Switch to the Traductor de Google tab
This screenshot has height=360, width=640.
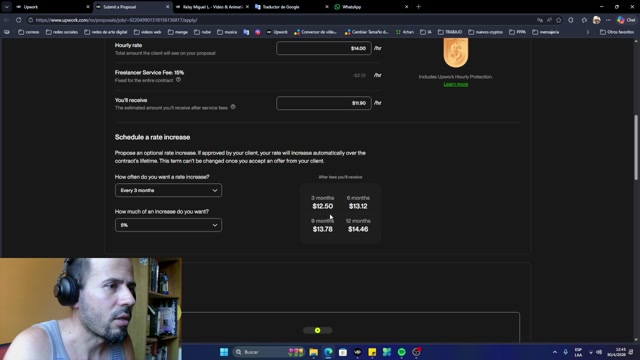291,7
